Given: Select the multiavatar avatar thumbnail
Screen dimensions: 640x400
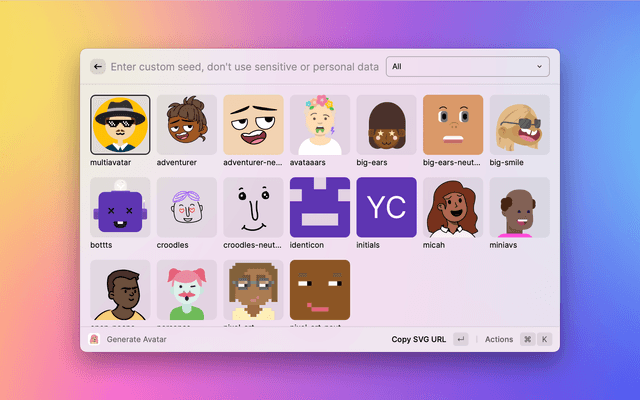Looking at the screenshot, I should coord(120,125).
